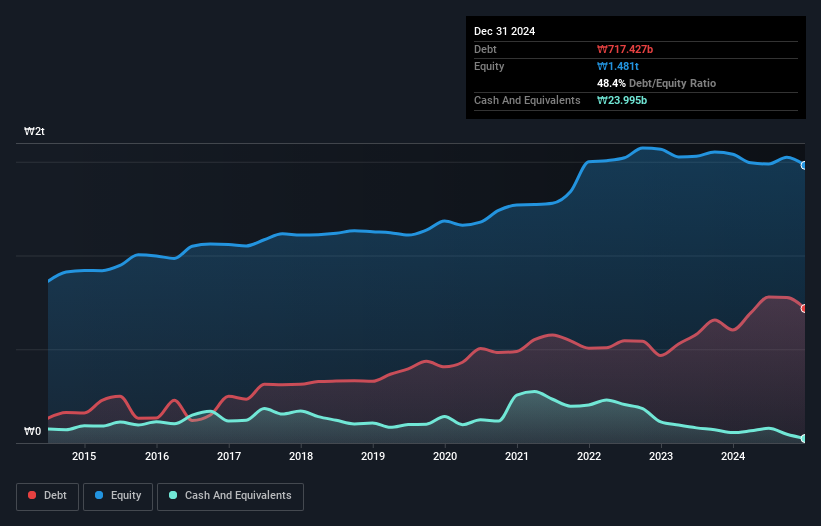
Task: Click the Debt label in tooltip
Action: (x=485, y=49)
